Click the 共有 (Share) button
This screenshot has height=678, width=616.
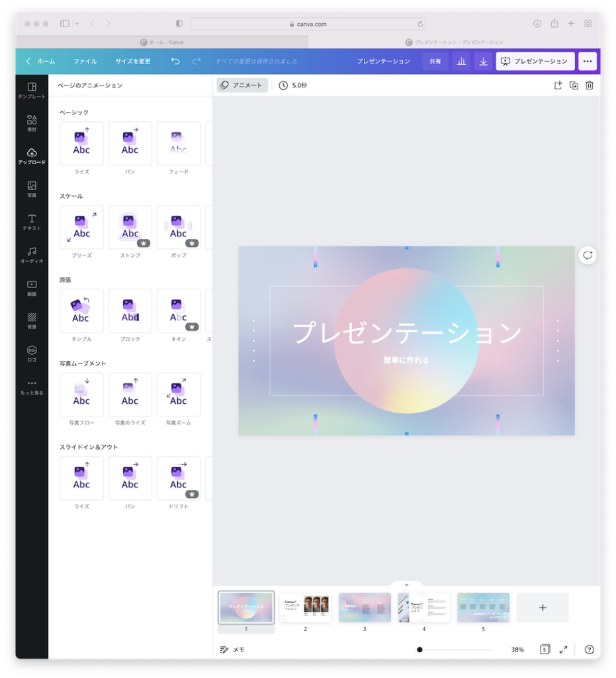pos(435,61)
